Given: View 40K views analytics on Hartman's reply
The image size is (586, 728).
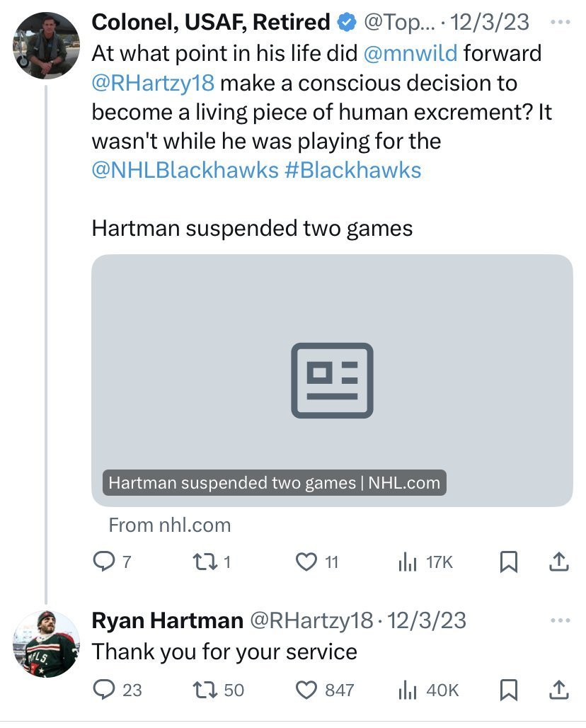Looking at the screenshot, I should point(407,689).
